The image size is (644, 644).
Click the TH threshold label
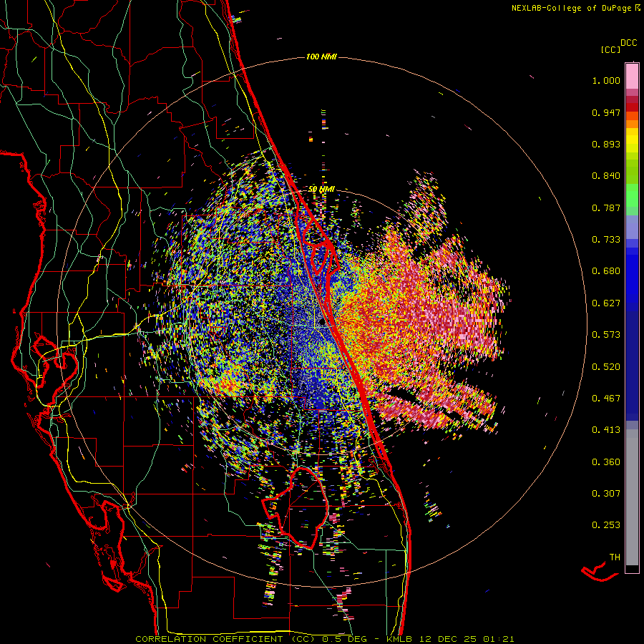[615, 557]
